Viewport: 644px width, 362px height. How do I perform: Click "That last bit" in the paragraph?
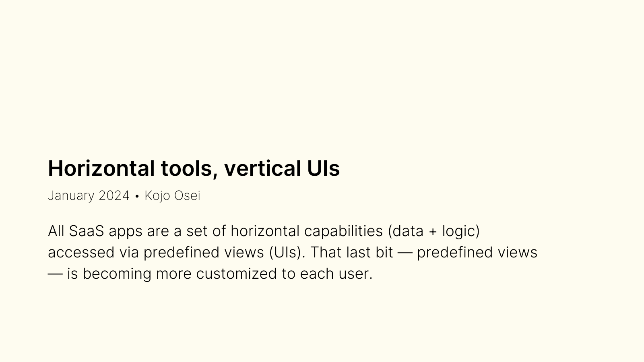351,252
